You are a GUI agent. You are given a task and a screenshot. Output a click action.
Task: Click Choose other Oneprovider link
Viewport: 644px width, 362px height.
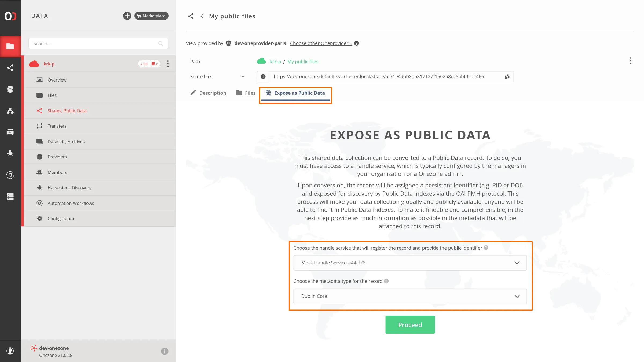coord(321,43)
